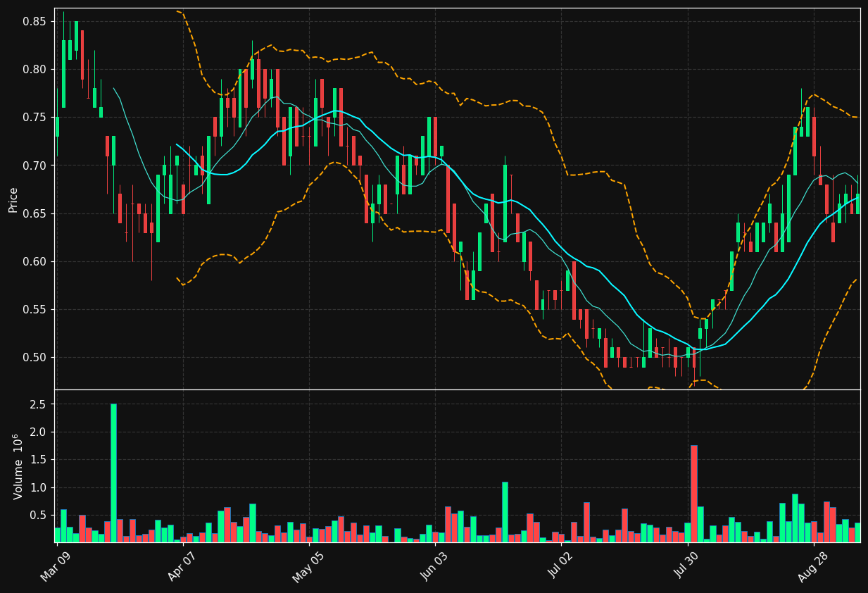Click the green volume bar reaching 1.0 in June
Screen dimensions: 868x593
(x=505, y=512)
